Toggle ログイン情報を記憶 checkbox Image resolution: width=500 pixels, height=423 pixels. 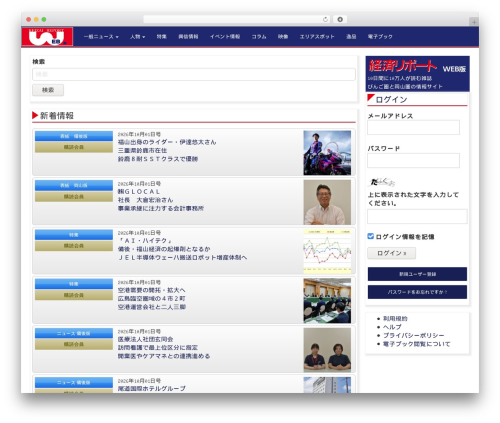[x=370, y=236]
